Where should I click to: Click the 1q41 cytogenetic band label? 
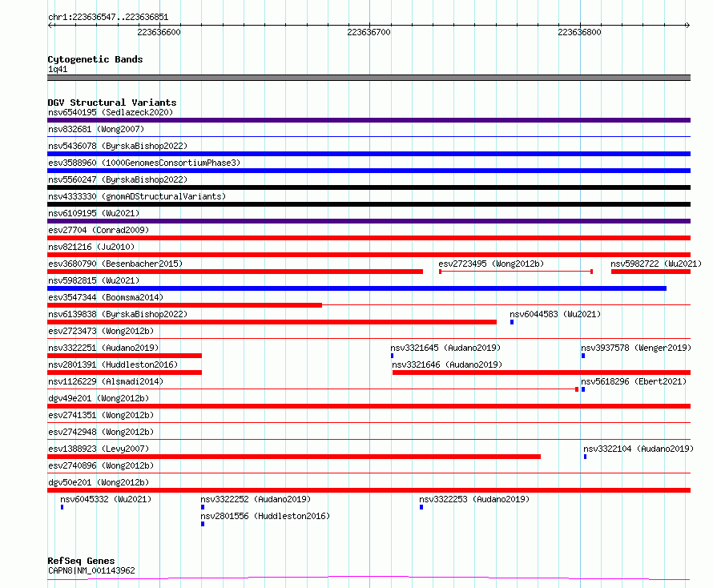[58, 69]
